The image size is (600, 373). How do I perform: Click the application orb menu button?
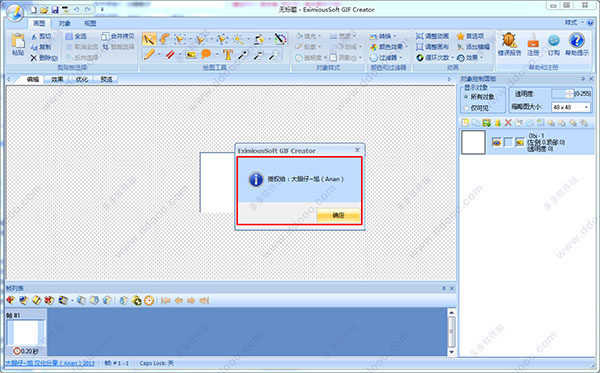16,13
